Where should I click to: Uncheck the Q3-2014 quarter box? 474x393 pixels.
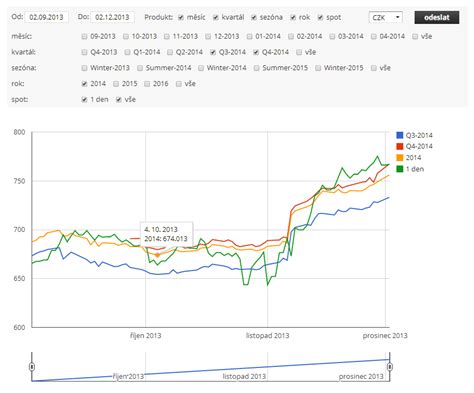(213, 52)
